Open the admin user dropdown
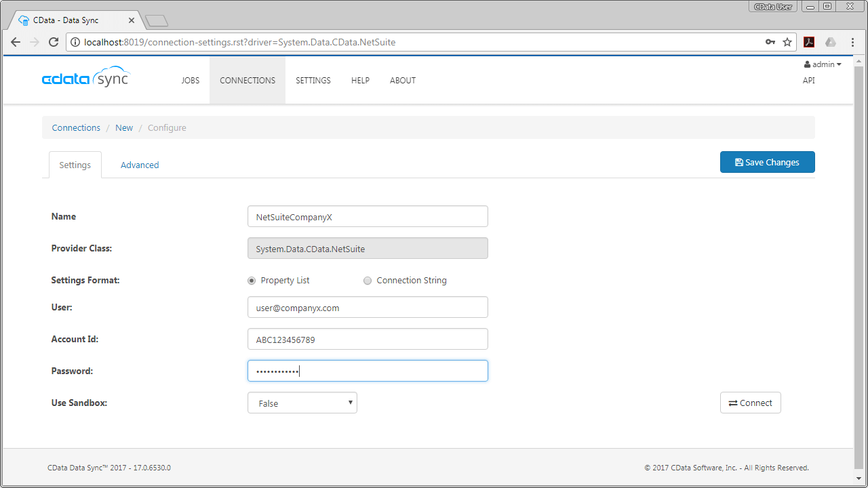The image size is (868, 488). (x=823, y=64)
